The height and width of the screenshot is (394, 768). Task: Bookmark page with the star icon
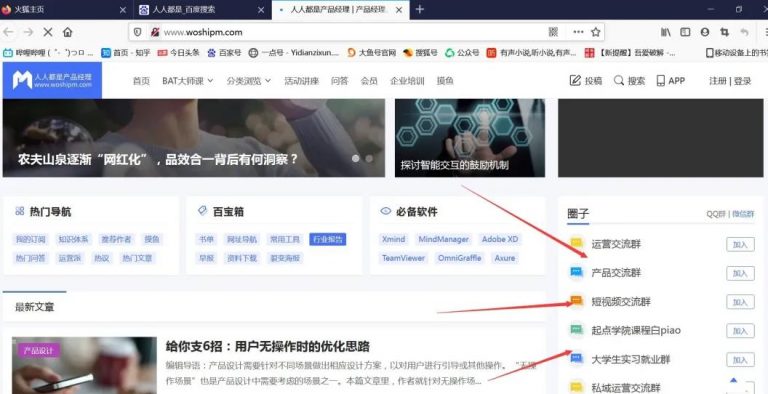click(x=596, y=32)
